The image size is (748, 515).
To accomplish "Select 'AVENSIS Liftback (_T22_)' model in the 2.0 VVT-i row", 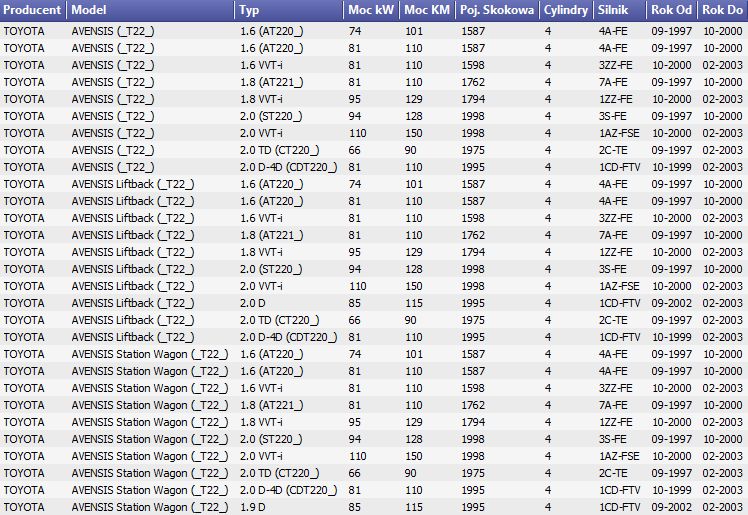I will point(133,286).
